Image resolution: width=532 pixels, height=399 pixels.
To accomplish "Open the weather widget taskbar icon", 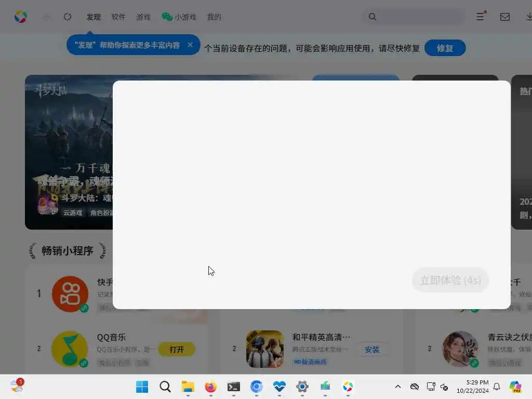I will pyautogui.click(x=17, y=386).
